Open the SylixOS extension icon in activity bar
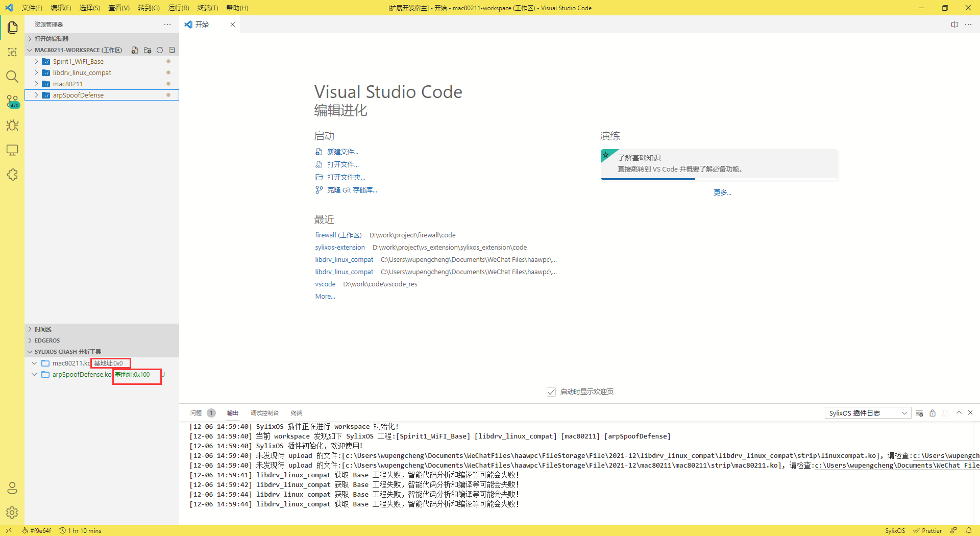The width and height of the screenshot is (980, 536). [x=12, y=175]
